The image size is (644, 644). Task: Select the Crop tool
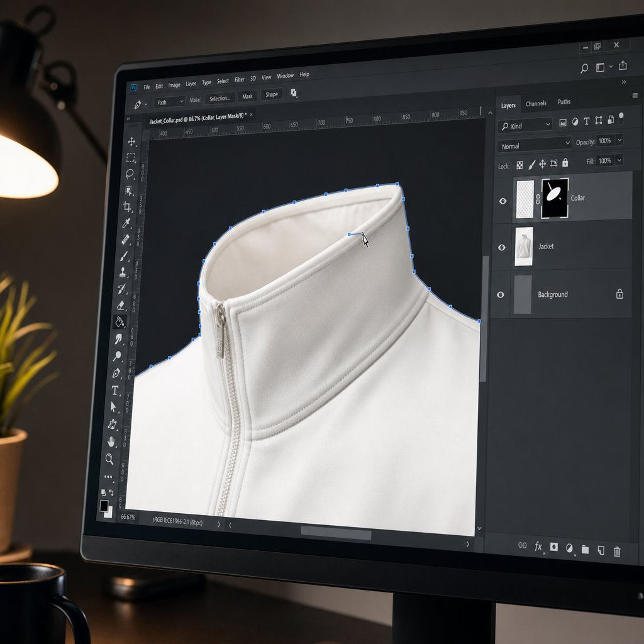point(127,206)
